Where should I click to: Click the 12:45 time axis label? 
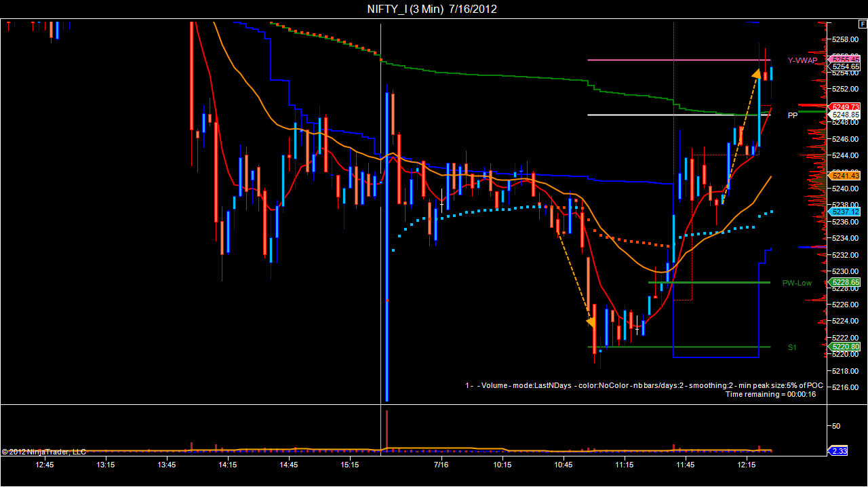point(45,465)
